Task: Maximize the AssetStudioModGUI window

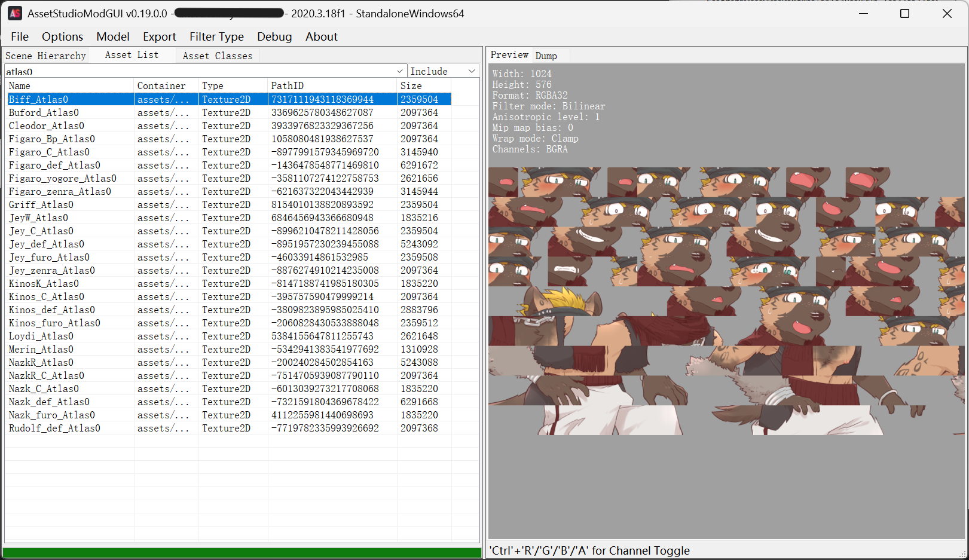Action: [x=904, y=13]
